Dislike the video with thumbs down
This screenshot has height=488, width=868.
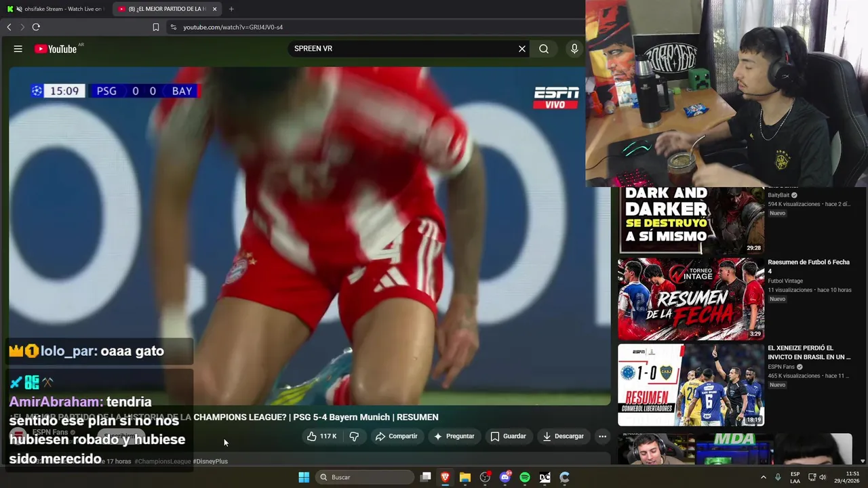(x=354, y=436)
